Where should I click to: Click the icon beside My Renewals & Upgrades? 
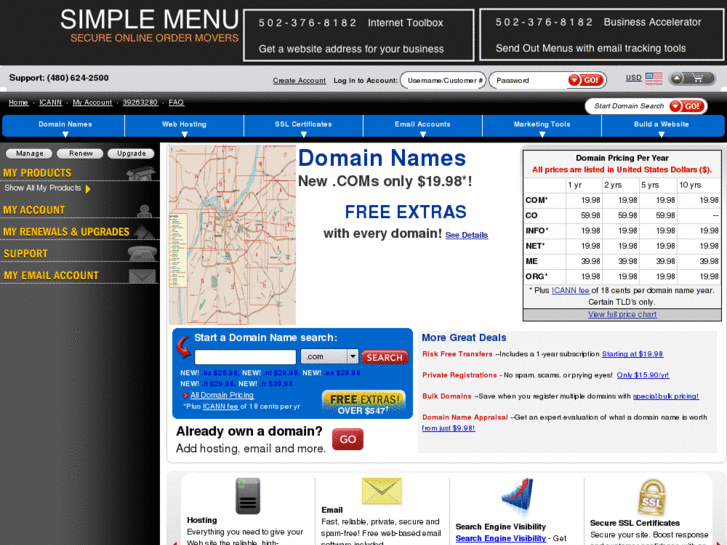[144, 231]
